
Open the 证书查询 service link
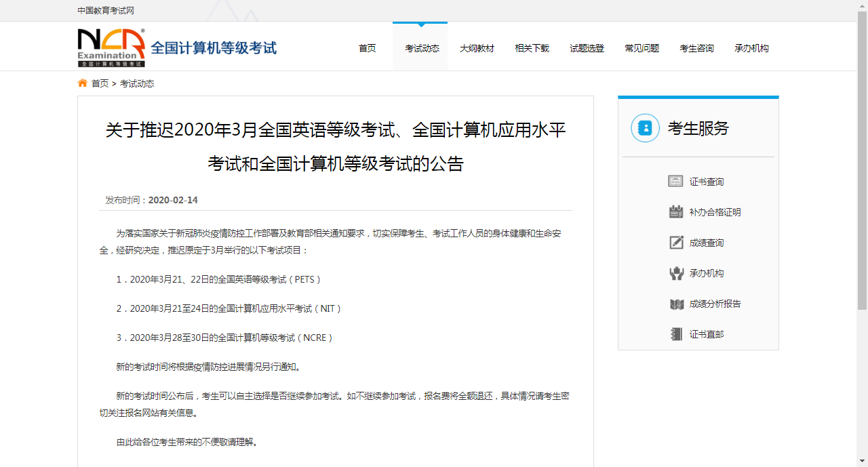707,182
